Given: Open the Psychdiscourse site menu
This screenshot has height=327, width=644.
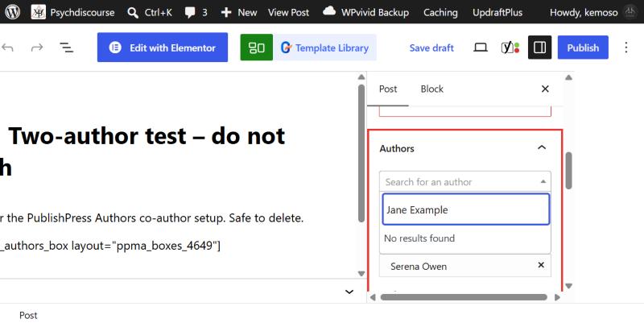Looking at the screenshot, I should (x=73, y=12).
